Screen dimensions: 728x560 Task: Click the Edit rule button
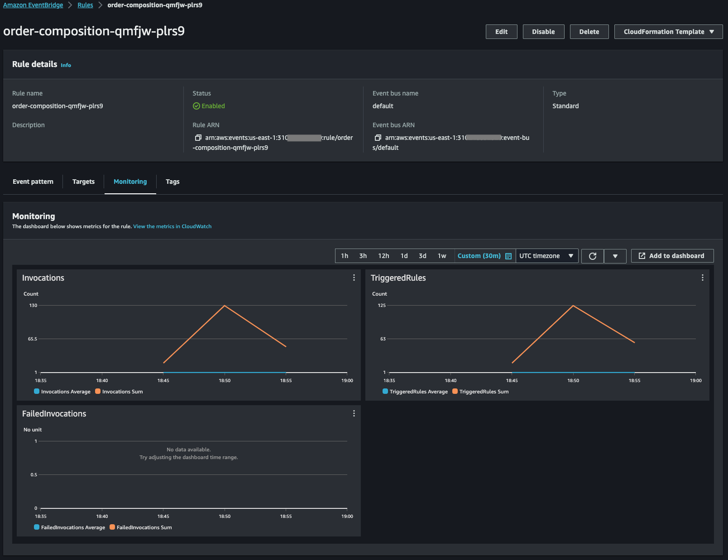click(x=502, y=32)
